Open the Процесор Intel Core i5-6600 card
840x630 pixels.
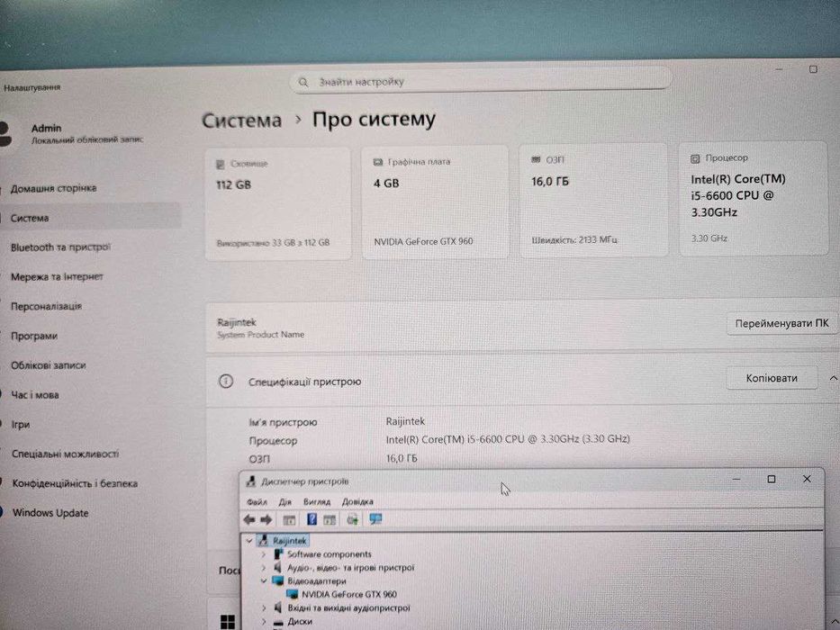pos(754,198)
